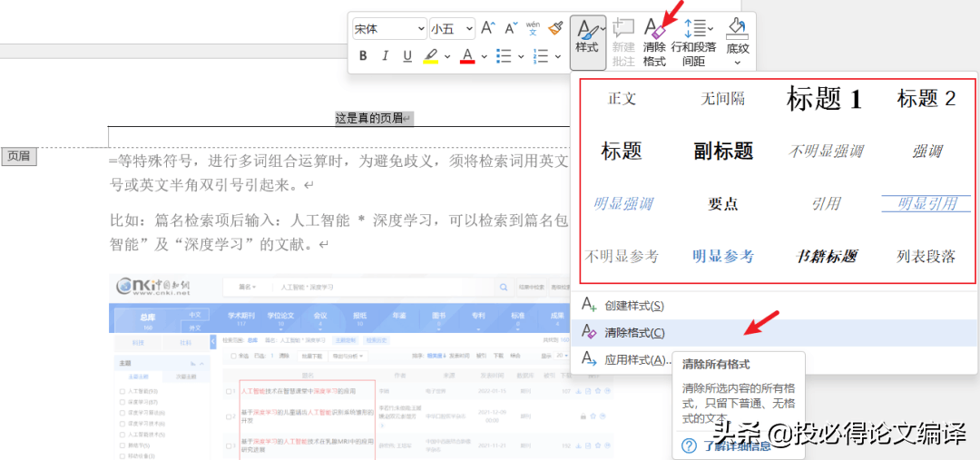Open the 宋体 font name dropdown

pos(388,29)
